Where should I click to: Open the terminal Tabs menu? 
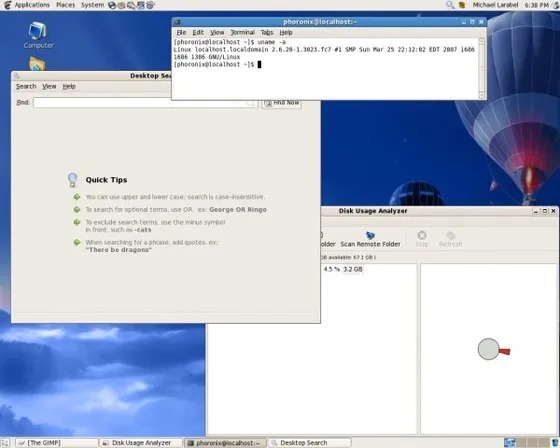click(266, 33)
